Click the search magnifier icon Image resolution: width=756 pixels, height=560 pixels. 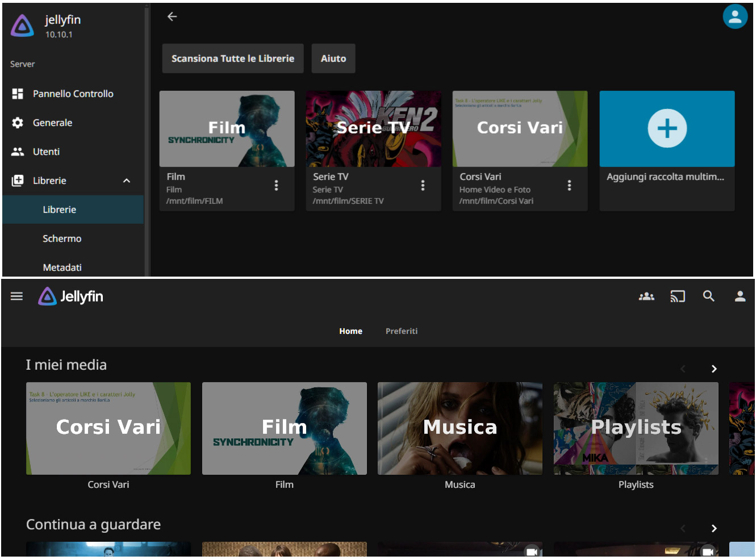point(708,296)
